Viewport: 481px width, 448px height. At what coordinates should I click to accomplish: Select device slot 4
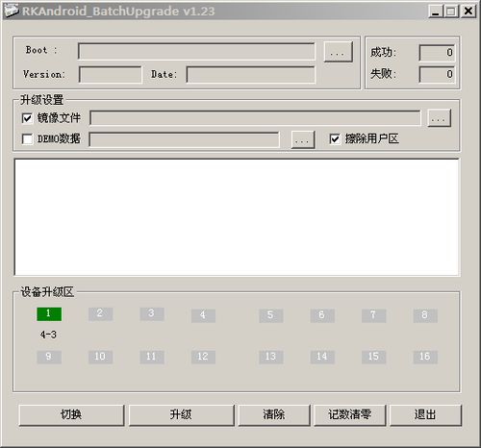click(x=203, y=315)
